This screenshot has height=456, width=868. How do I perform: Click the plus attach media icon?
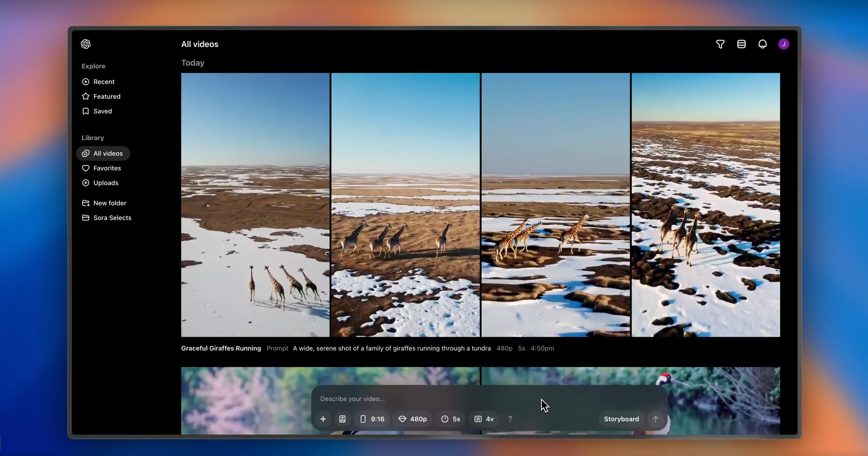[x=323, y=419]
